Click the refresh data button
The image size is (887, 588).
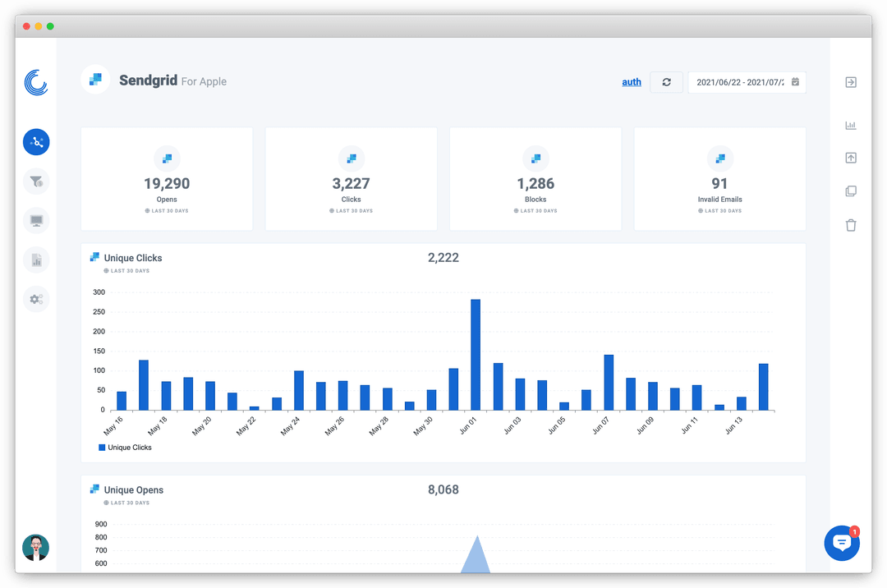666,82
